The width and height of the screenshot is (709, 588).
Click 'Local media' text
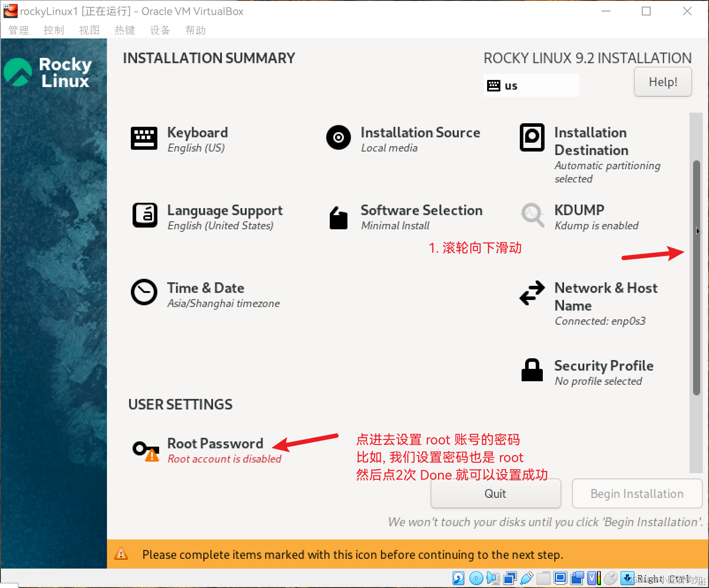pyautogui.click(x=389, y=148)
